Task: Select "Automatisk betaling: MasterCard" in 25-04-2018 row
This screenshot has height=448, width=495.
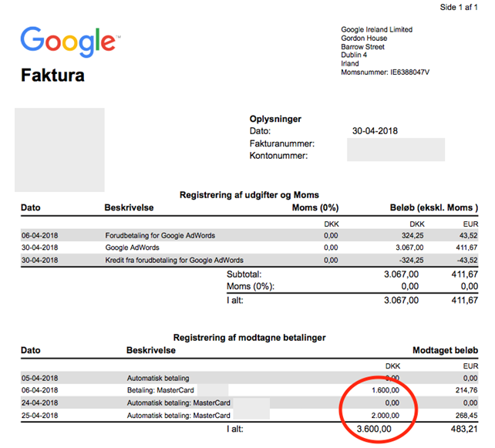Action: tap(179, 416)
